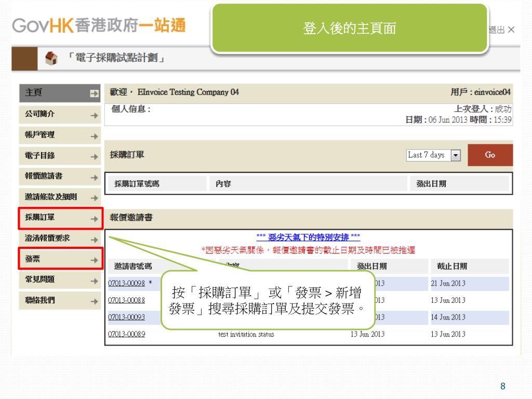The height and width of the screenshot is (399, 532).
Task: Click the house home icon
Action: tap(51, 58)
